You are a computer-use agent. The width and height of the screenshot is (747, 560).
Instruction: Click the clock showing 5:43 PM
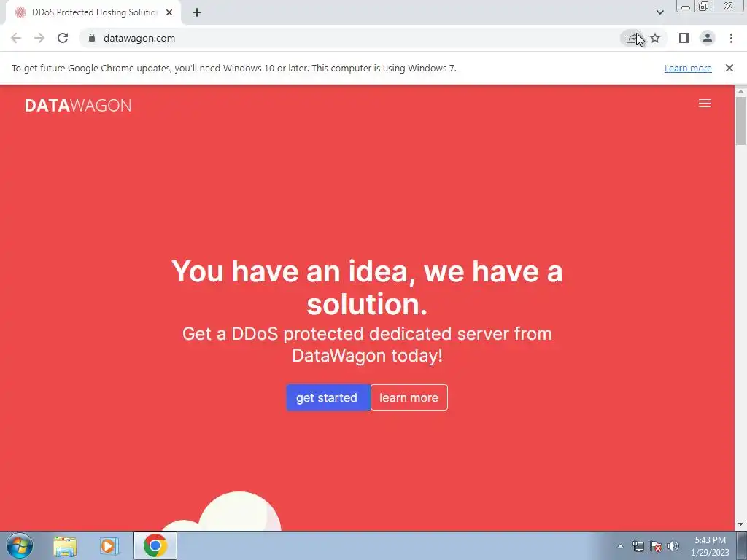click(710, 546)
